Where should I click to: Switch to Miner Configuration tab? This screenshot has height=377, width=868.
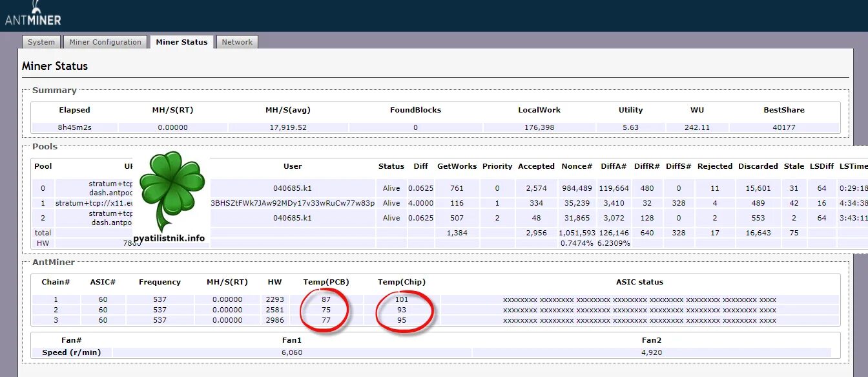click(x=105, y=42)
